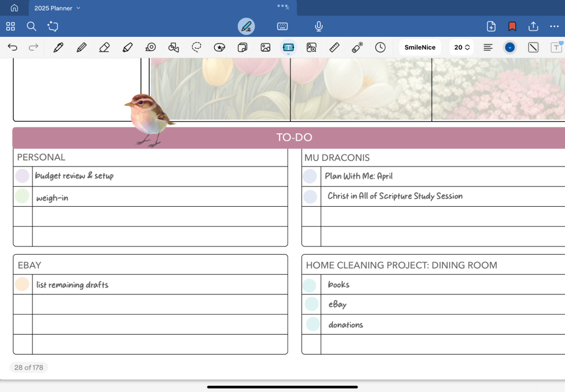Select the Eraser tool

(104, 47)
